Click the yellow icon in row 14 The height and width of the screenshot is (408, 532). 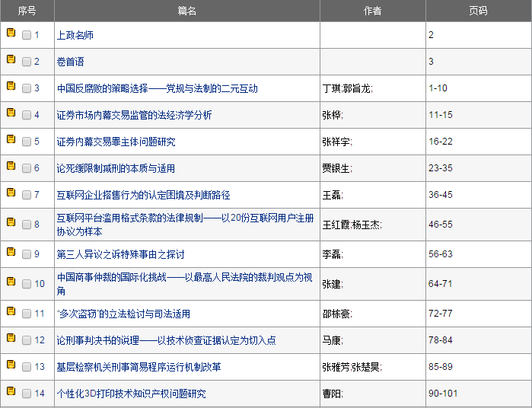11,391
